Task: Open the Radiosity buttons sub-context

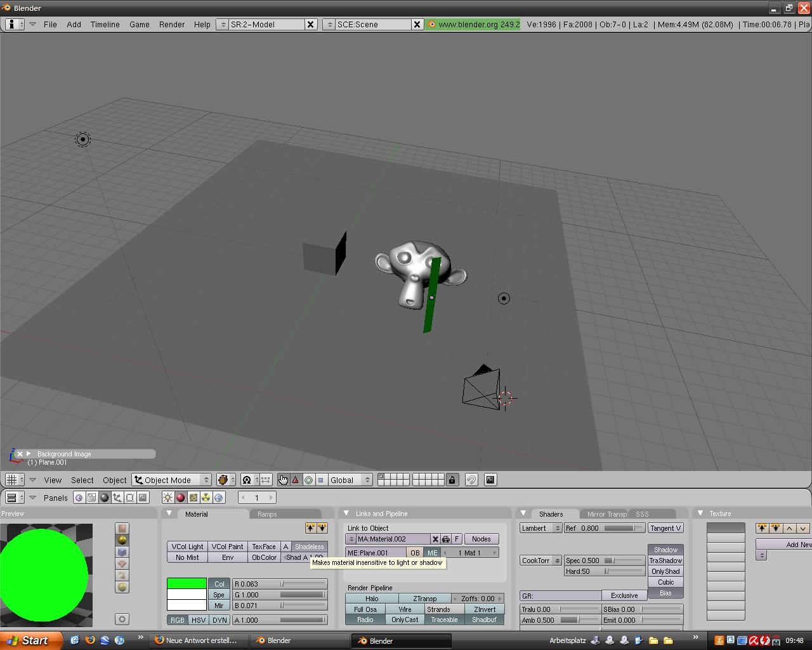Action: coord(206,498)
